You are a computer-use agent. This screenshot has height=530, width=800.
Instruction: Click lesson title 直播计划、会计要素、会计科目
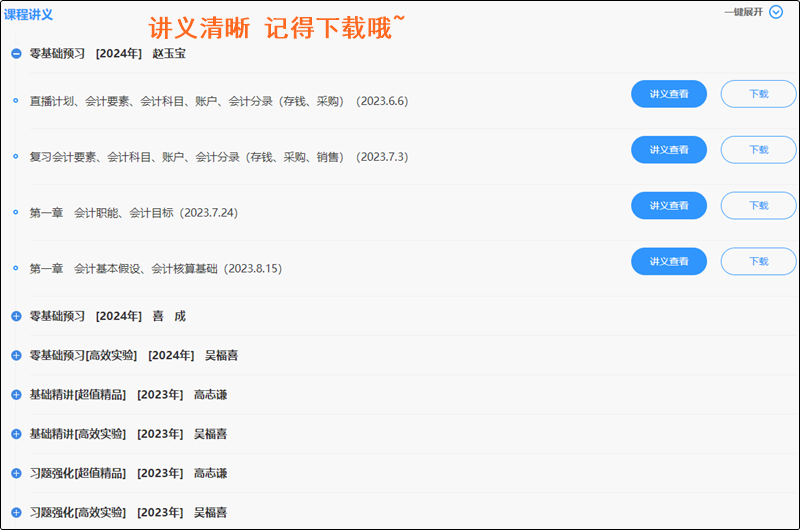219,101
